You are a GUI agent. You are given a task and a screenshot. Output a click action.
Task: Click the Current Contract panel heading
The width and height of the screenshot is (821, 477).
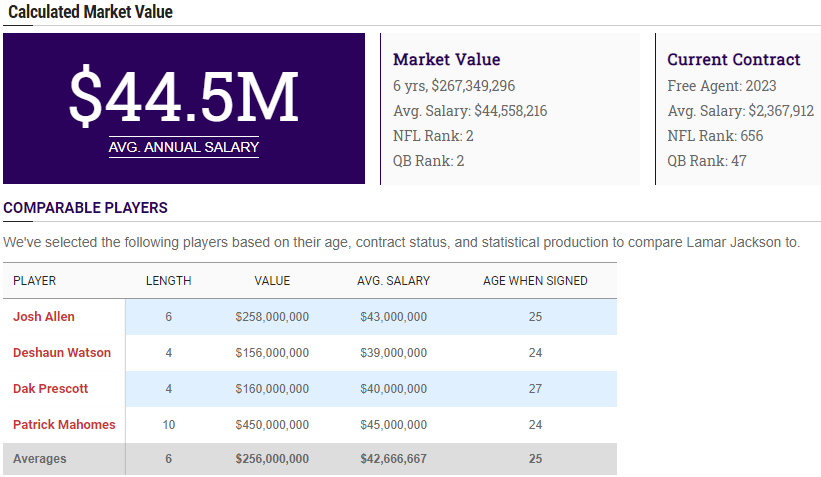pyautogui.click(x=733, y=60)
